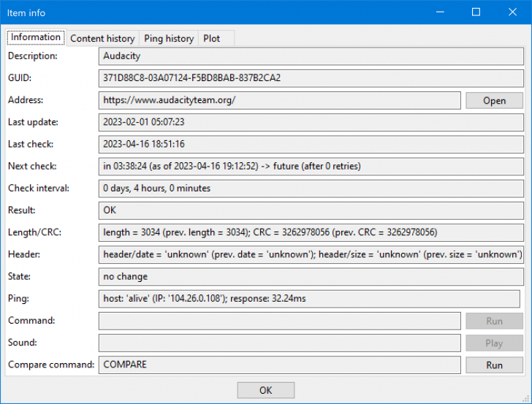Click the 'Compare command:' label

pos(51,365)
